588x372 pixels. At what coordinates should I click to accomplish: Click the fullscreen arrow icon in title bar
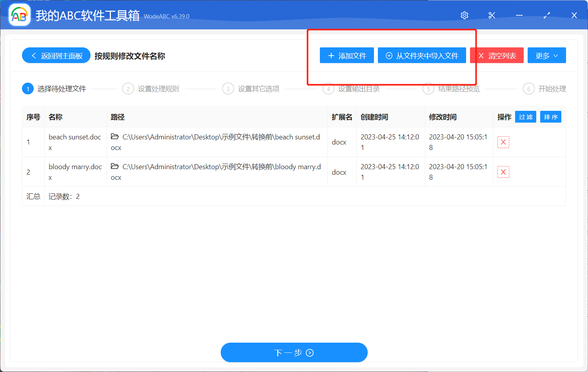pyautogui.click(x=546, y=15)
